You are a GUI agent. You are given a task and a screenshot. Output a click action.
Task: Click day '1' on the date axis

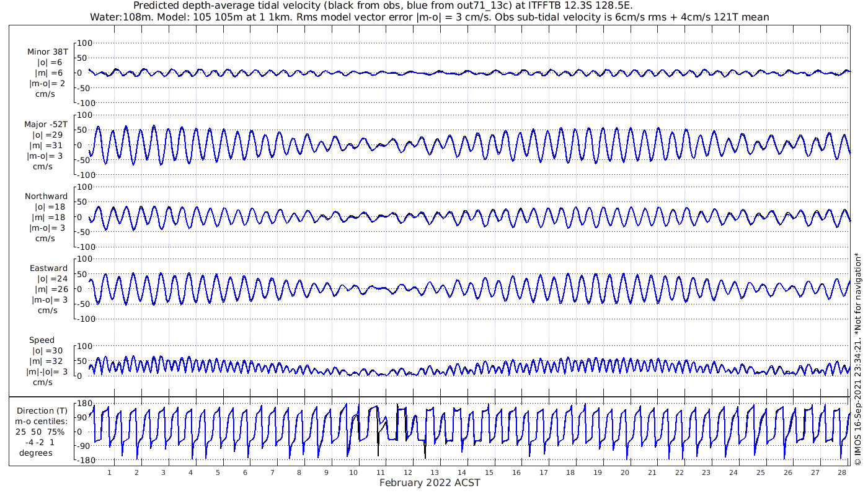pos(110,472)
